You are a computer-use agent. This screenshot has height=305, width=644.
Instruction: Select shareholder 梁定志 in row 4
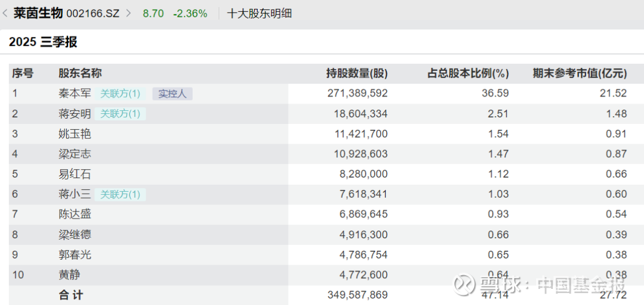74,154
